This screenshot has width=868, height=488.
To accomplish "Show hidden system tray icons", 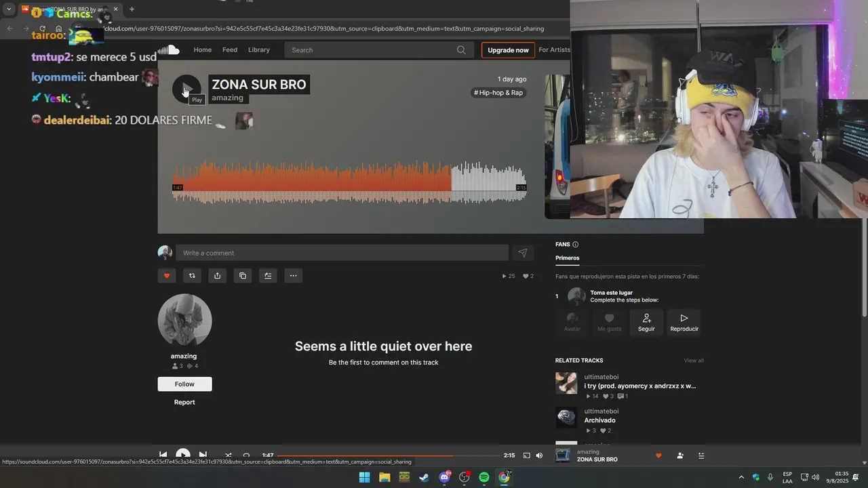I will pos(741,477).
